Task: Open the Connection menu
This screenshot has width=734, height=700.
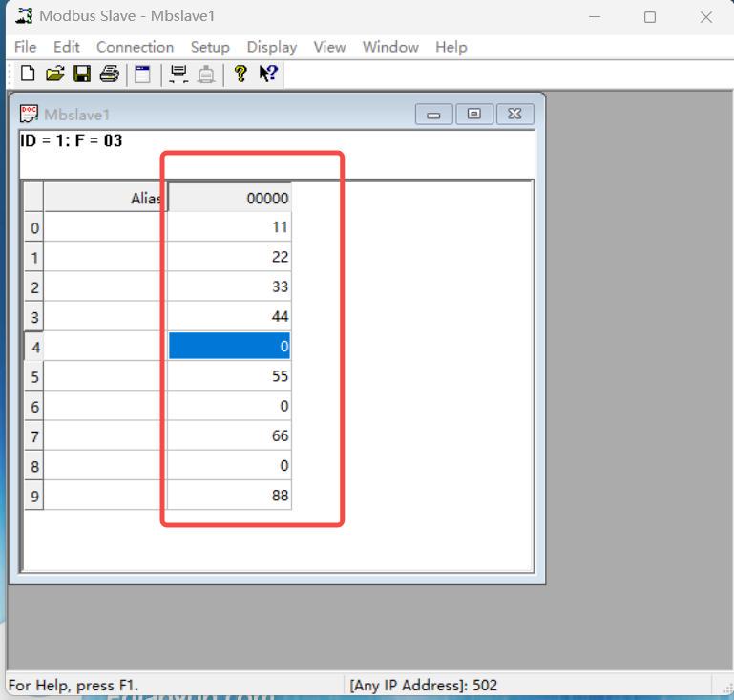Action: (135, 47)
